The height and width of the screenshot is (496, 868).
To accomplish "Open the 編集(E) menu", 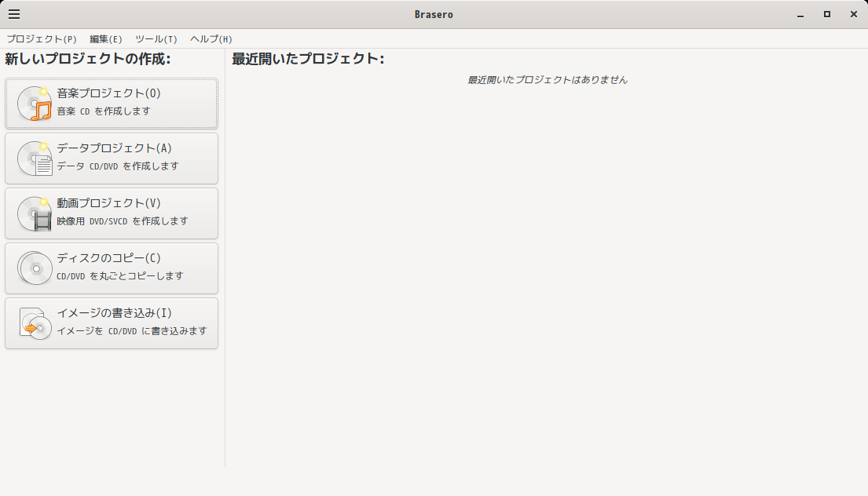I will point(106,38).
